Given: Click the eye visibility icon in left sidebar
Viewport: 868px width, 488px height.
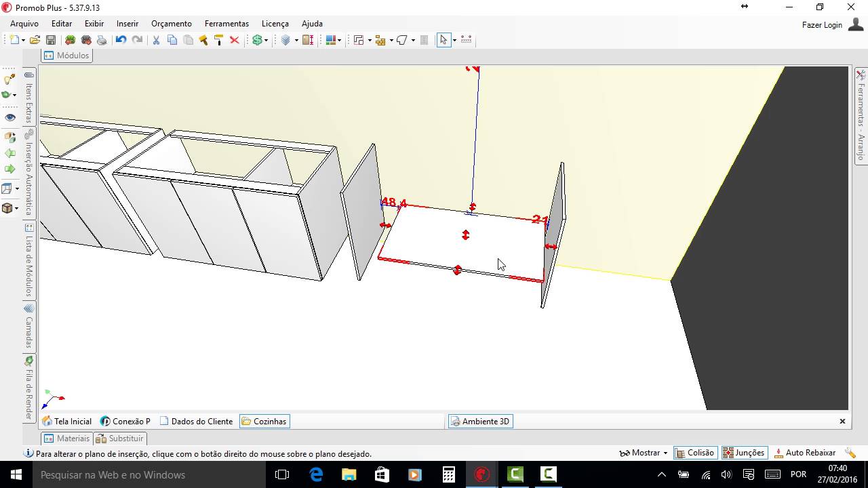Looking at the screenshot, I should [9, 117].
